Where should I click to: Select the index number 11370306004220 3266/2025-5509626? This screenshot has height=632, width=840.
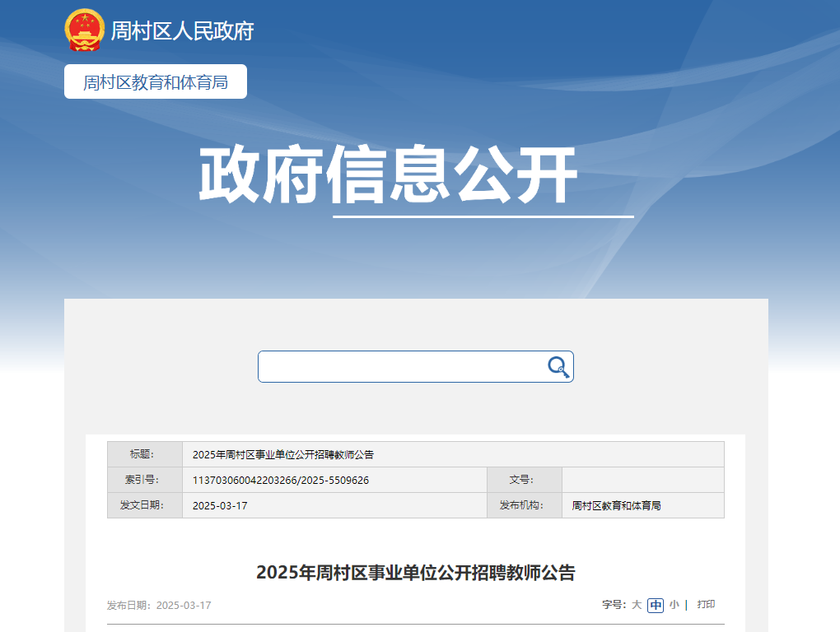click(281, 480)
